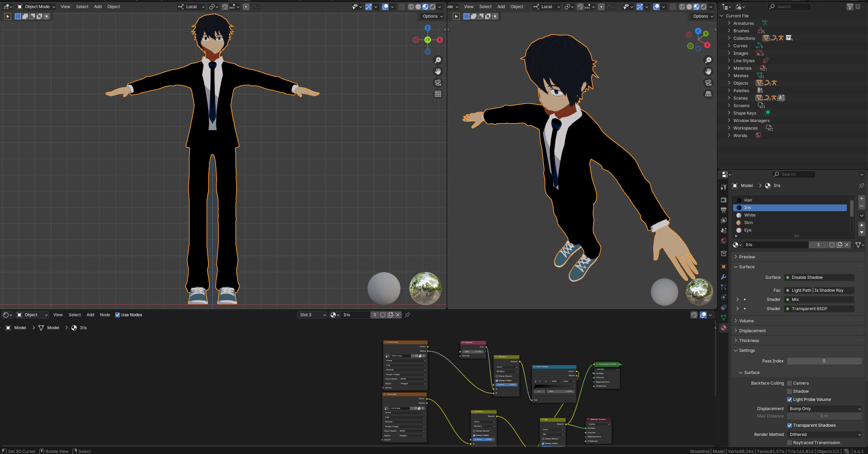Enable Camera backface culling checkbox

coord(790,383)
